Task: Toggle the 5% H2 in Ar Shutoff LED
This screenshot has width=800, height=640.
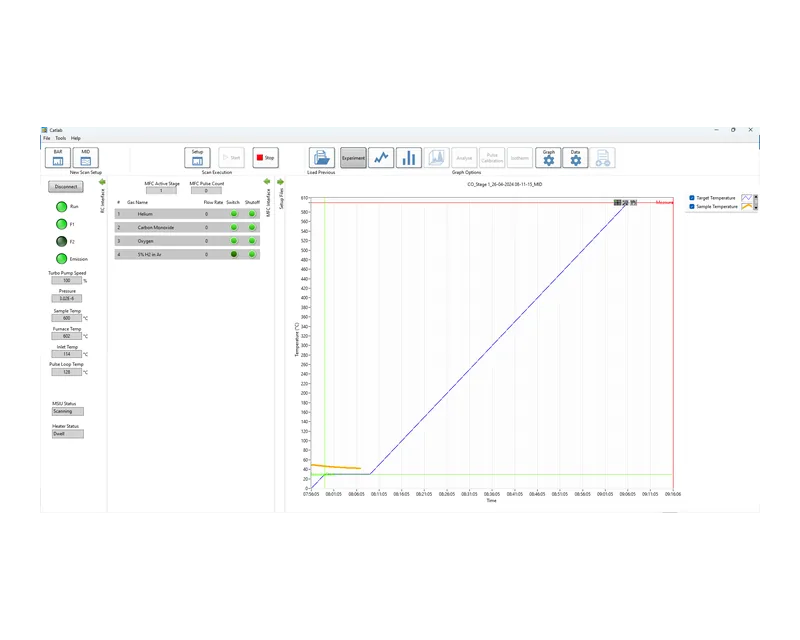Action: click(252, 254)
